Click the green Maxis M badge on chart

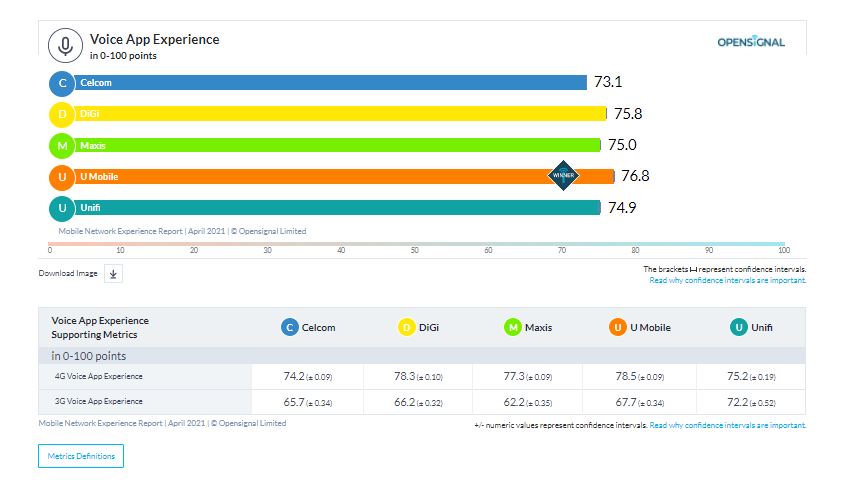click(62, 146)
